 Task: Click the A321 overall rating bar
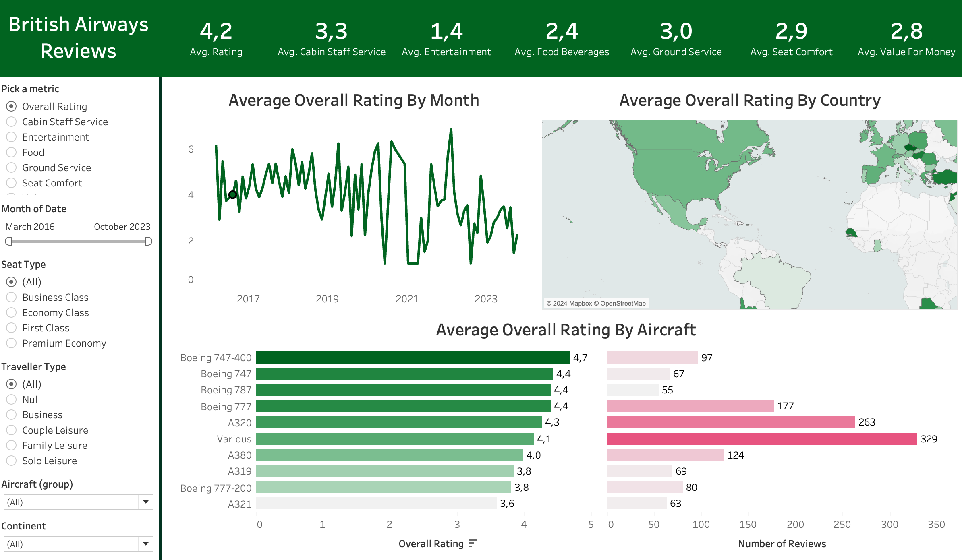click(376, 503)
